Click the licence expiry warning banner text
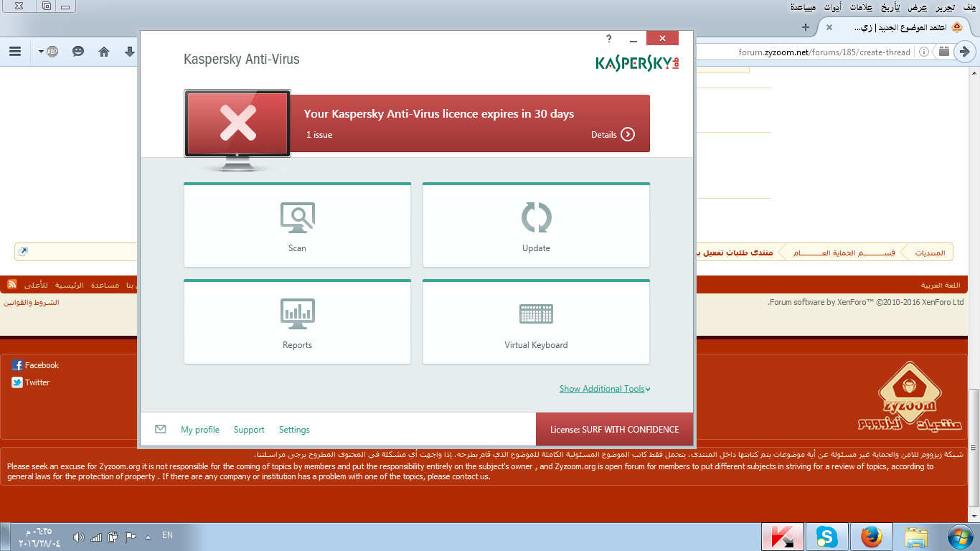 (439, 114)
